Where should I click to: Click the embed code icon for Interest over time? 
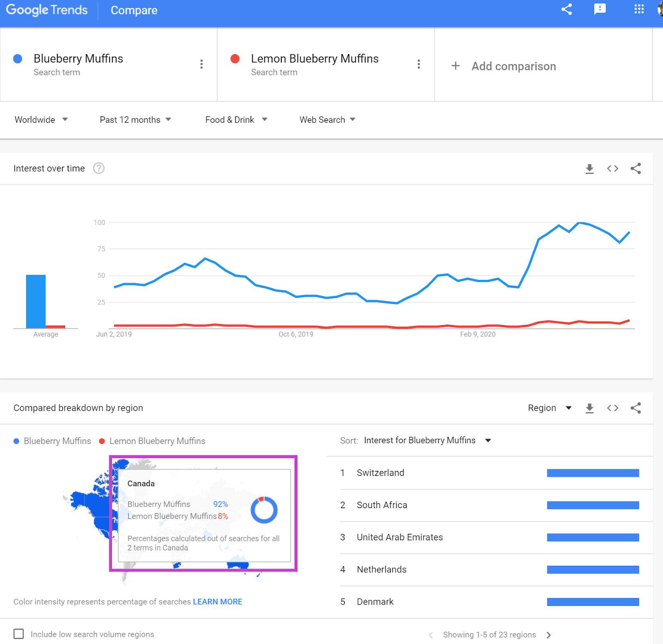pyautogui.click(x=612, y=168)
